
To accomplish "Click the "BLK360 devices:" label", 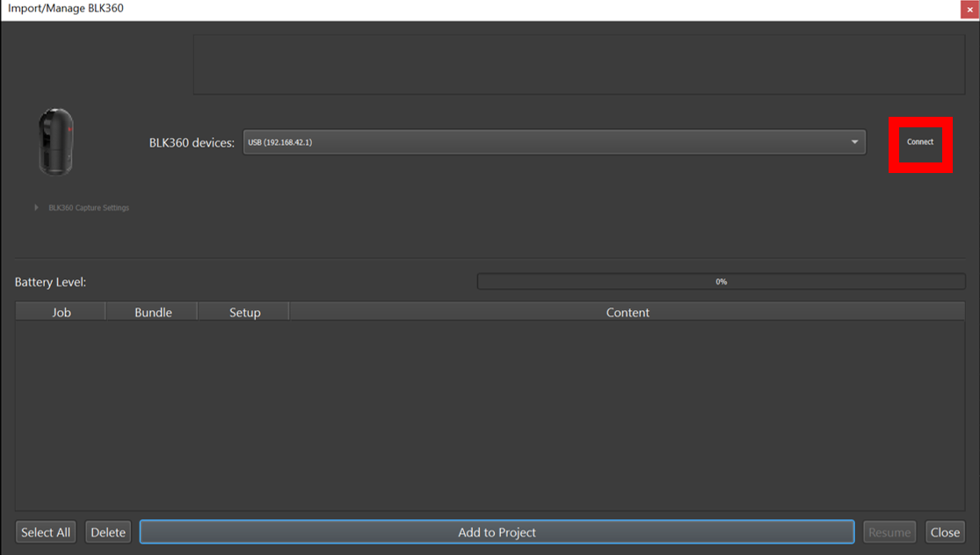I will pos(192,142).
